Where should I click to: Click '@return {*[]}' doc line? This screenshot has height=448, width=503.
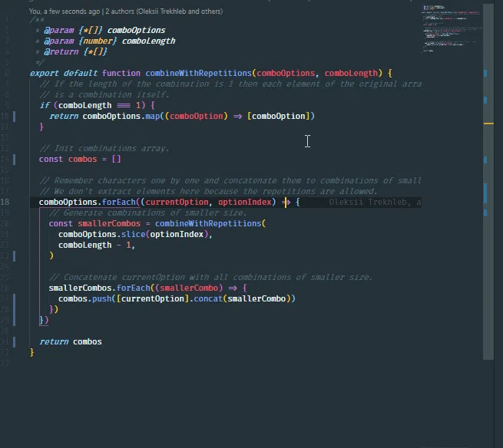coord(75,51)
